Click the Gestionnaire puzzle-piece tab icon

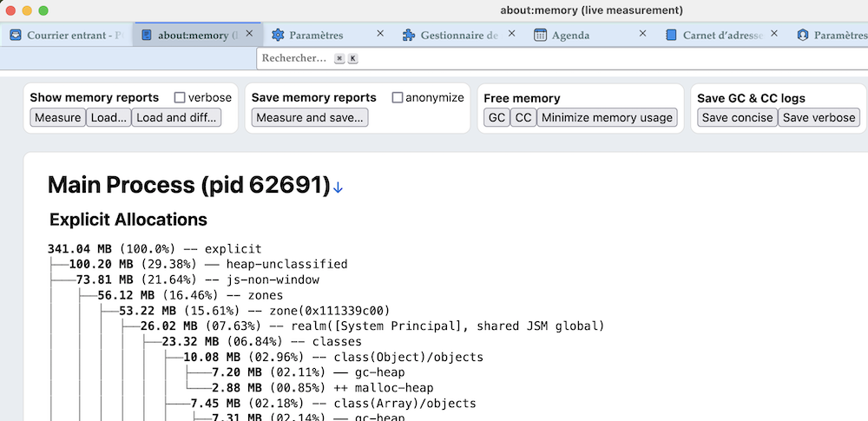409,36
